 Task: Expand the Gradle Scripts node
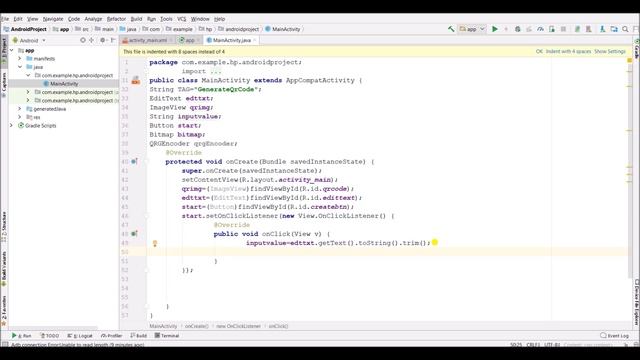tap(11, 125)
